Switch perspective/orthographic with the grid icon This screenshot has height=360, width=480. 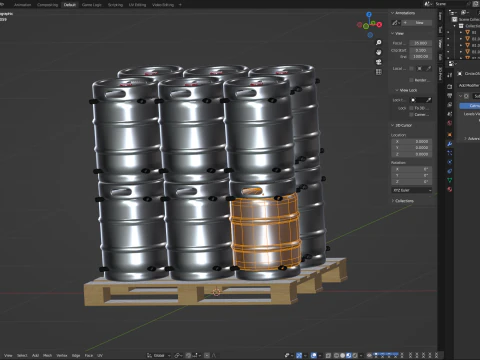point(379,72)
